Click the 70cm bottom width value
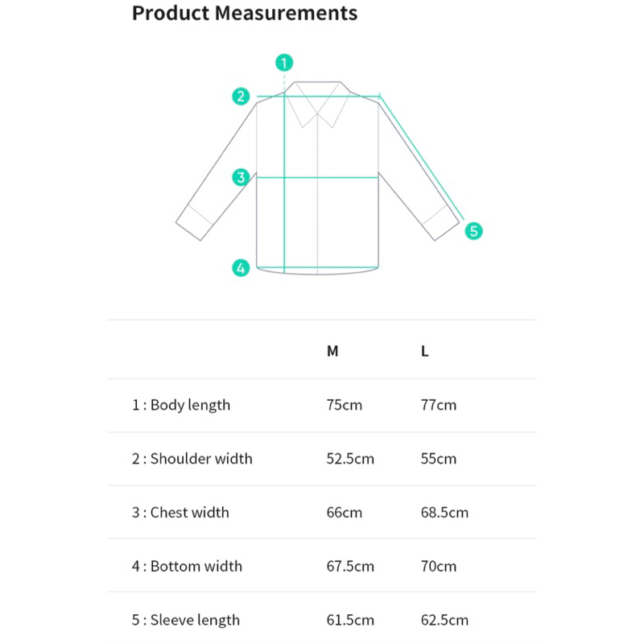This screenshot has height=644, width=644. tap(439, 566)
